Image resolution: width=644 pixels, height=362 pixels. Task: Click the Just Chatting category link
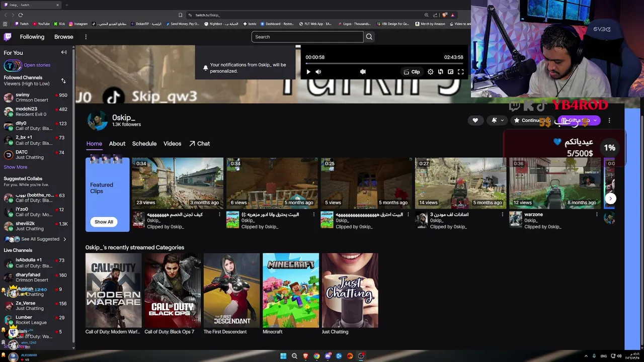pos(335,332)
